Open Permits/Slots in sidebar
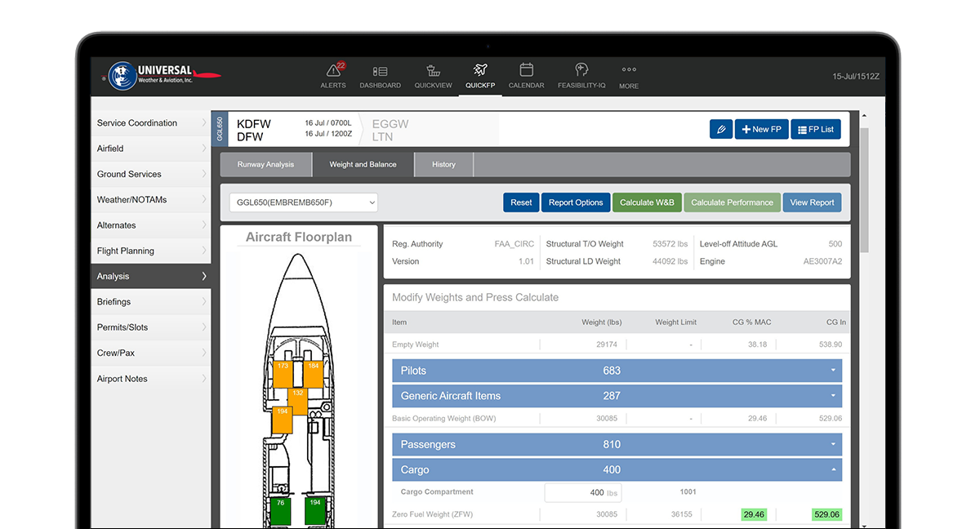The width and height of the screenshot is (980, 529). click(x=151, y=327)
